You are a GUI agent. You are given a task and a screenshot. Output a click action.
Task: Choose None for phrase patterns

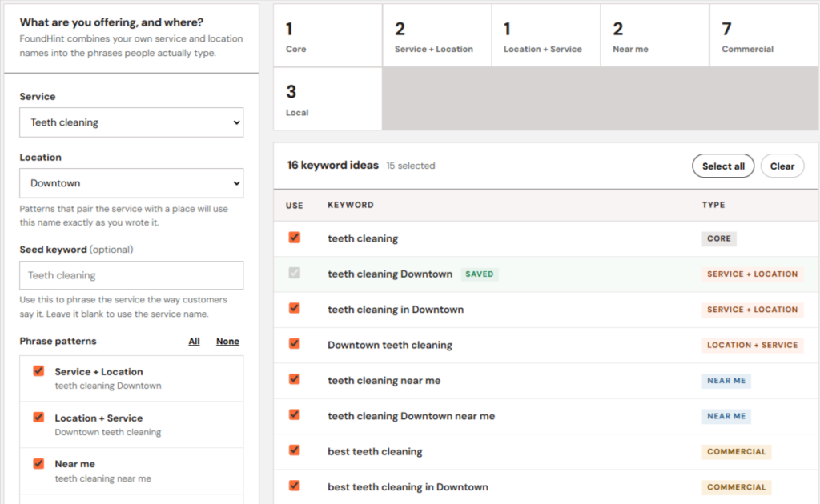click(227, 341)
